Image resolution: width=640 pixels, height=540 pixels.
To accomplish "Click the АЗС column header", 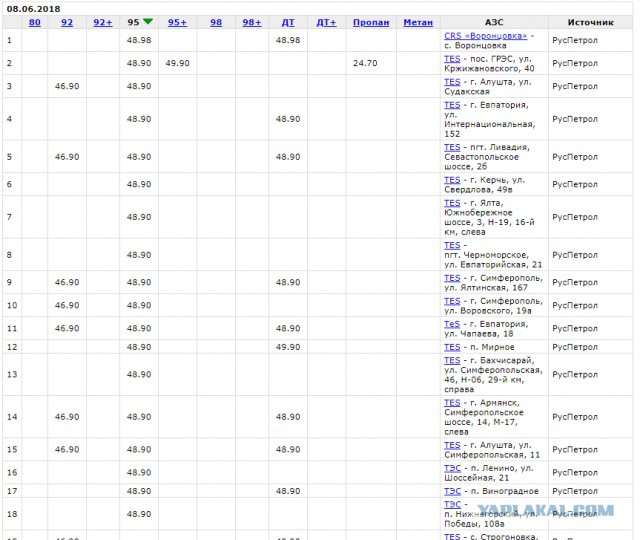I will tap(494, 22).
